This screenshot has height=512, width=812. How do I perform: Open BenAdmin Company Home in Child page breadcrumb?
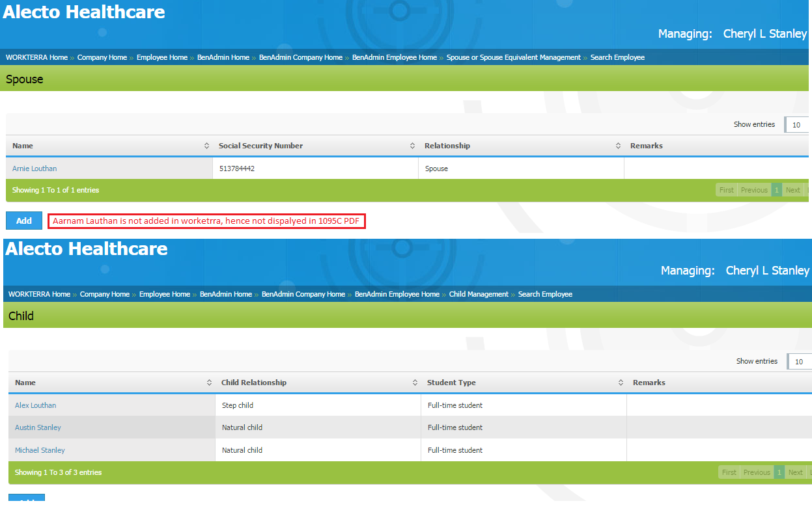point(303,294)
